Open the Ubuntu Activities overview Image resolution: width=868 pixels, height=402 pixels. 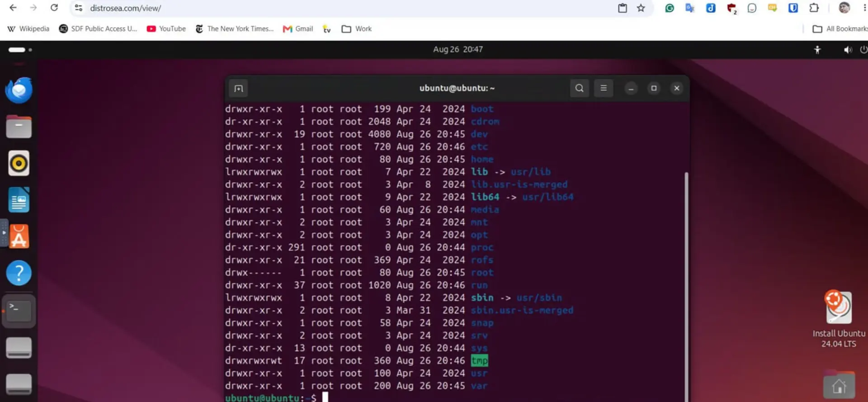(x=20, y=49)
